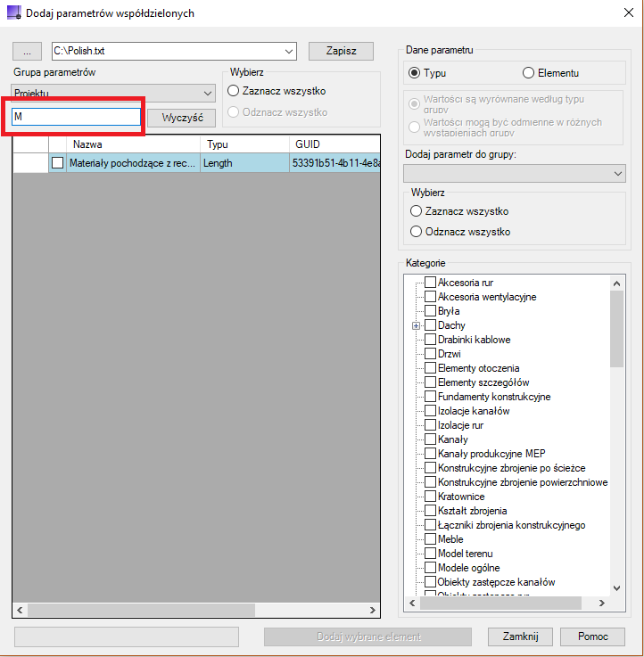The image size is (644, 657).
Task: Check the Materiały pochodzące z rec... row checkbox
Action: click(x=57, y=162)
